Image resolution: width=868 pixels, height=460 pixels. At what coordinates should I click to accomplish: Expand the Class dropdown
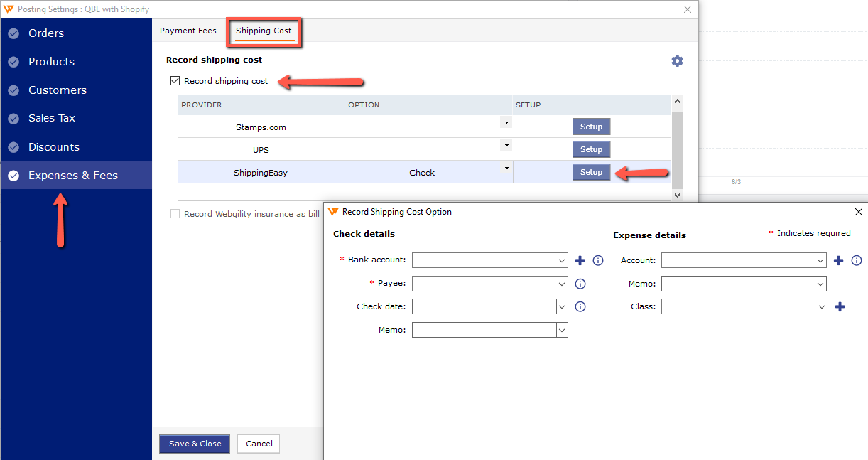[x=822, y=307]
